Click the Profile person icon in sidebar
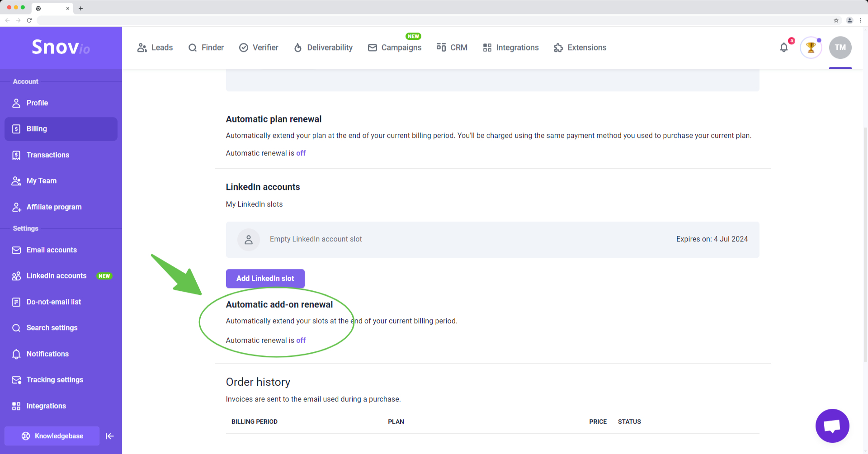 (16, 103)
